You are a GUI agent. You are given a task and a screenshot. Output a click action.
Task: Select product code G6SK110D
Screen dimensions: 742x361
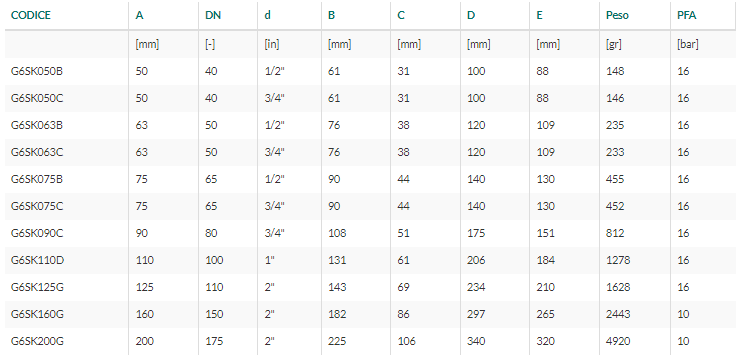click(x=37, y=260)
